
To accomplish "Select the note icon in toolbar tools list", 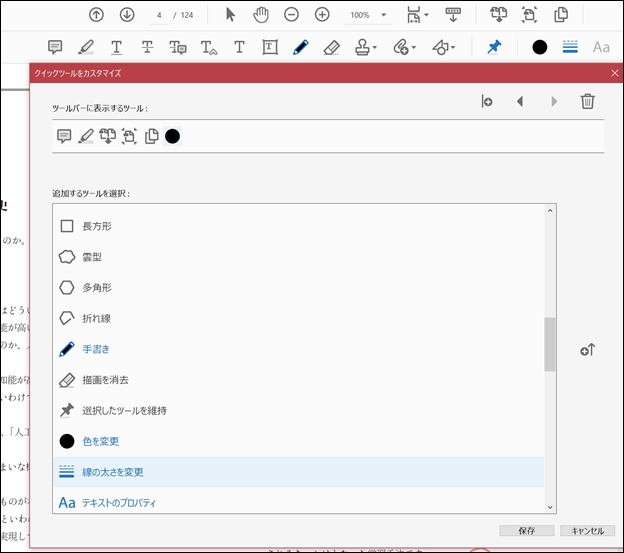I will [x=64, y=136].
